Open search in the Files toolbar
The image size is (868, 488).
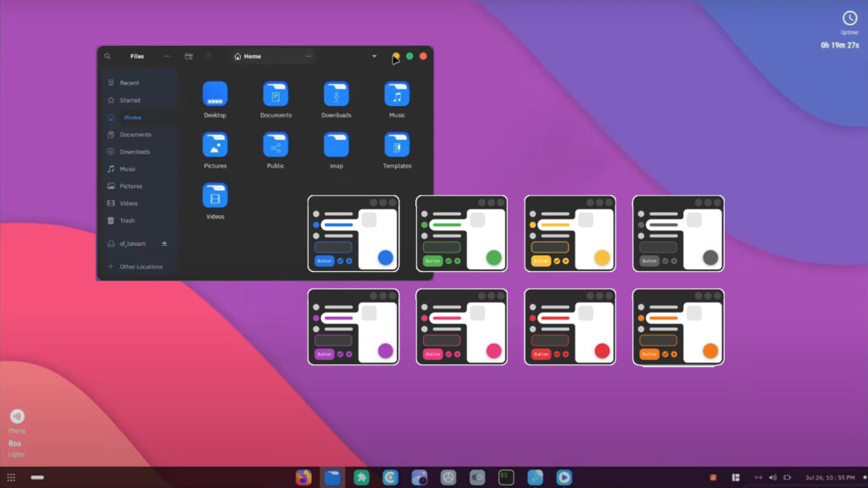click(108, 57)
